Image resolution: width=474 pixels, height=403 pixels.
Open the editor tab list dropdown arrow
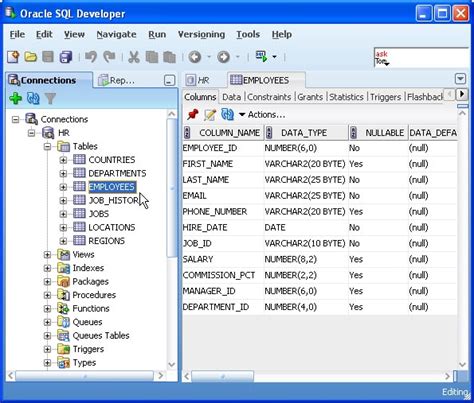460,79
